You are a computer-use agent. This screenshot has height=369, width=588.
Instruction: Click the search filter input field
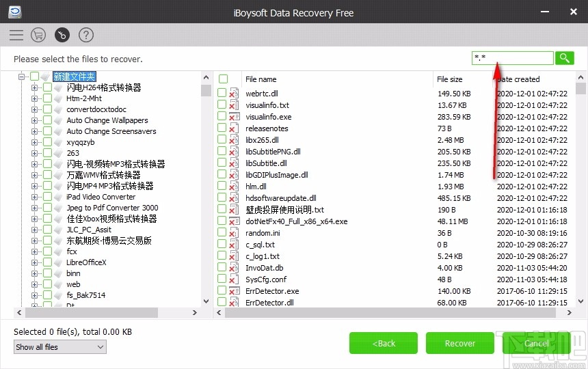coord(512,58)
